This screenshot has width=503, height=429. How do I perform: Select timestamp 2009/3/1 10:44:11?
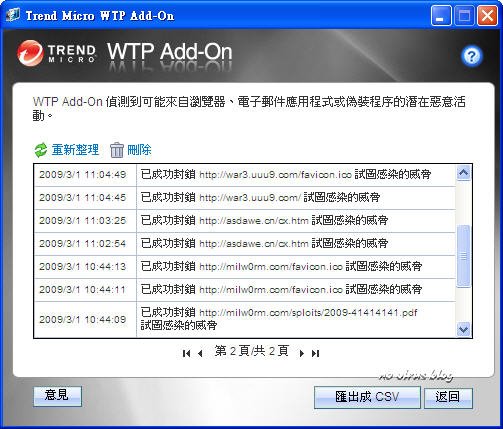coord(83,290)
